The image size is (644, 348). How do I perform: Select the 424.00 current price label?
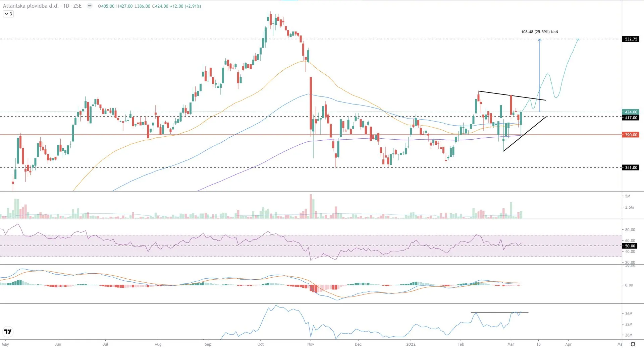point(631,112)
